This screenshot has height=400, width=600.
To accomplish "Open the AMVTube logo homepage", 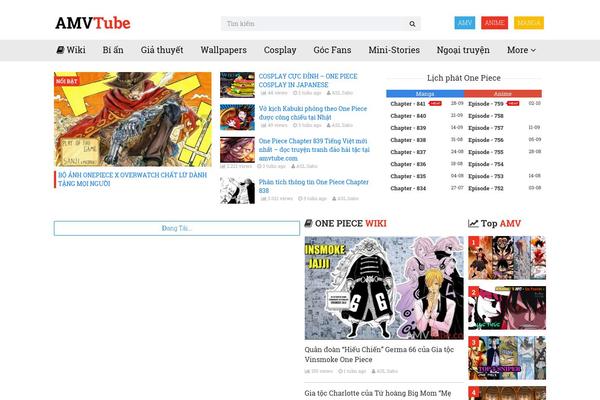I will click(93, 23).
